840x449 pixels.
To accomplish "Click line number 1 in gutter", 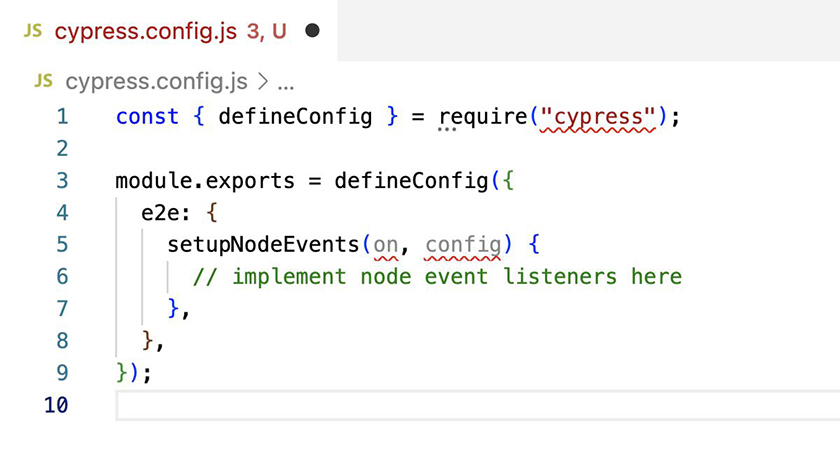I will tap(63, 117).
